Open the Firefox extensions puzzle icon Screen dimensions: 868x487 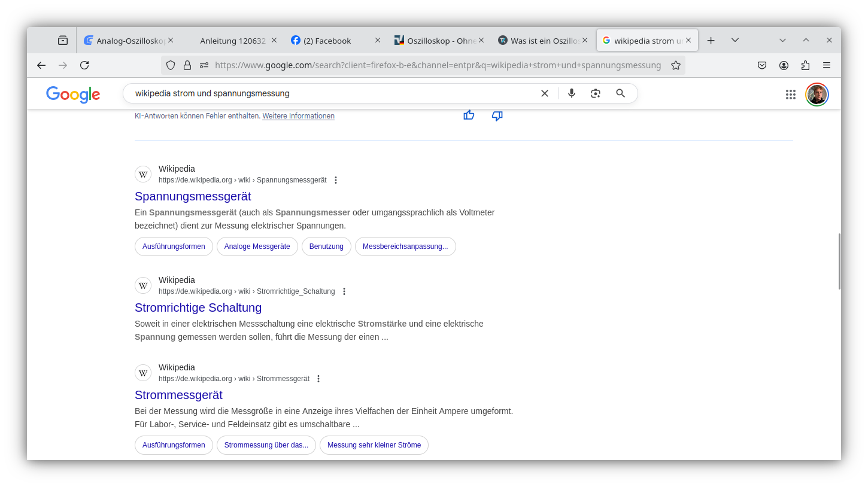tap(805, 65)
